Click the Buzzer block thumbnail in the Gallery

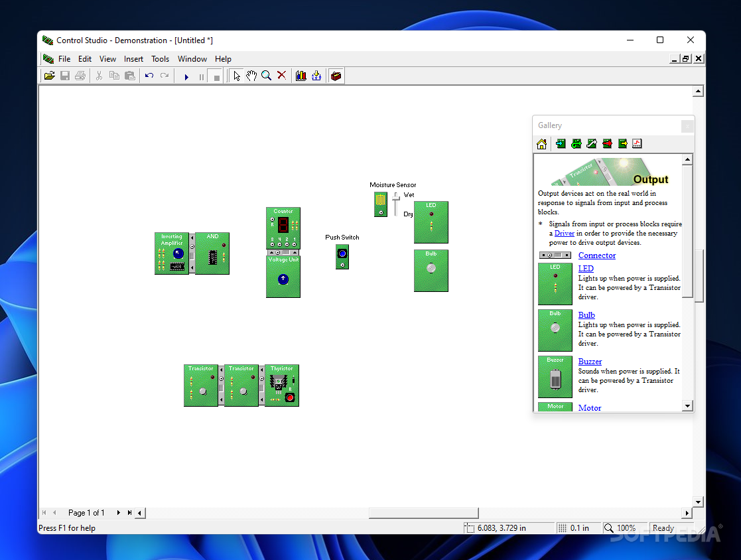pyautogui.click(x=555, y=377)
